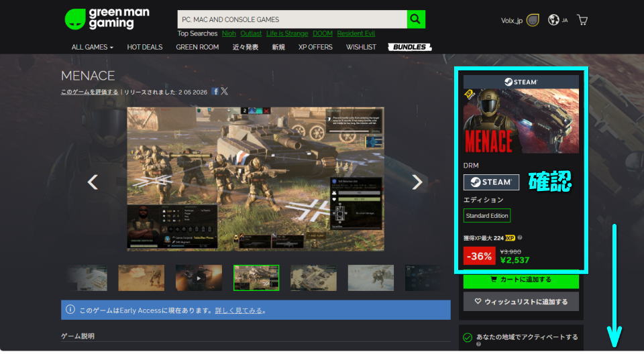This screenshot has width=644, height=362.
Task: Open the Volx_jp profile avatar
Action: pyautogui.click(x=533, y=20)
